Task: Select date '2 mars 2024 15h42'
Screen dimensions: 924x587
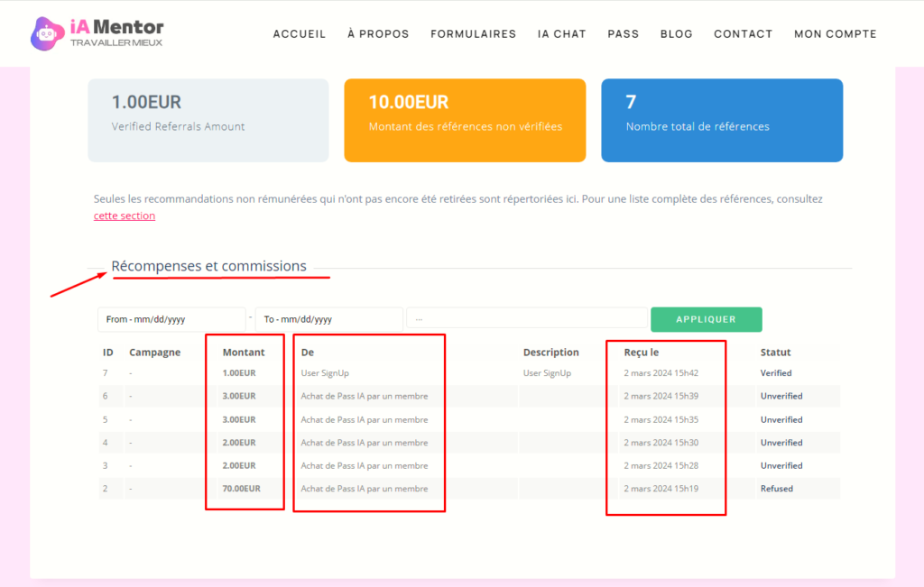Action: pos(661,372)
